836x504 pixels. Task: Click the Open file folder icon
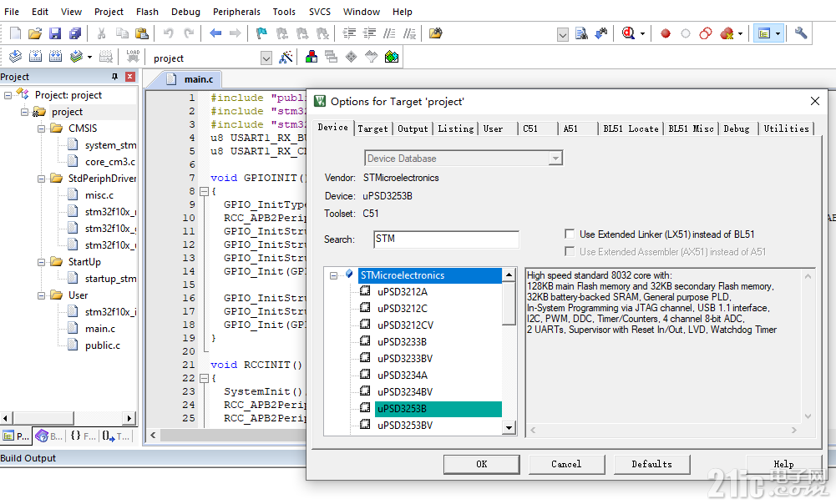click(35, 33)
